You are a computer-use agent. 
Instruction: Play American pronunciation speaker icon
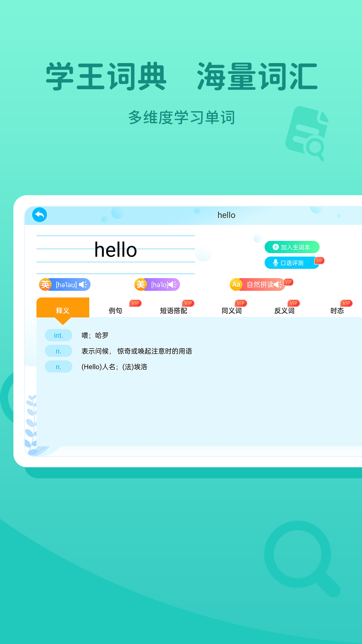[173, 285]
